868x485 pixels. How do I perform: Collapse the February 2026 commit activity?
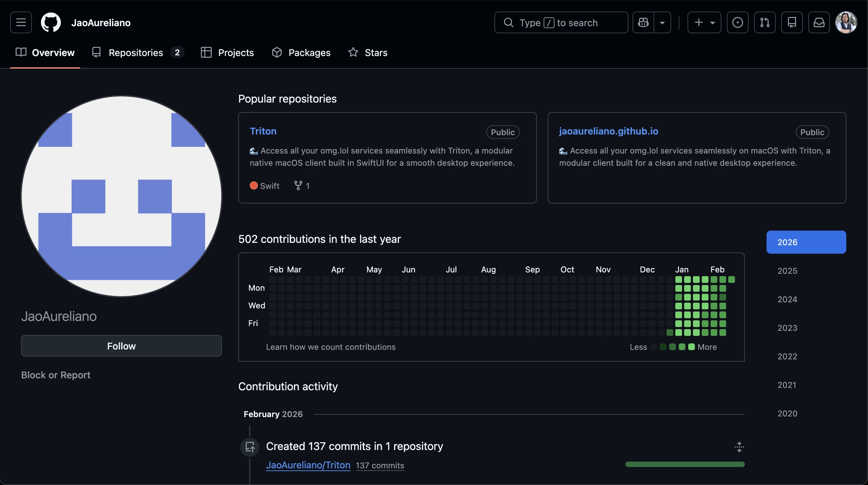click(739, 447)
